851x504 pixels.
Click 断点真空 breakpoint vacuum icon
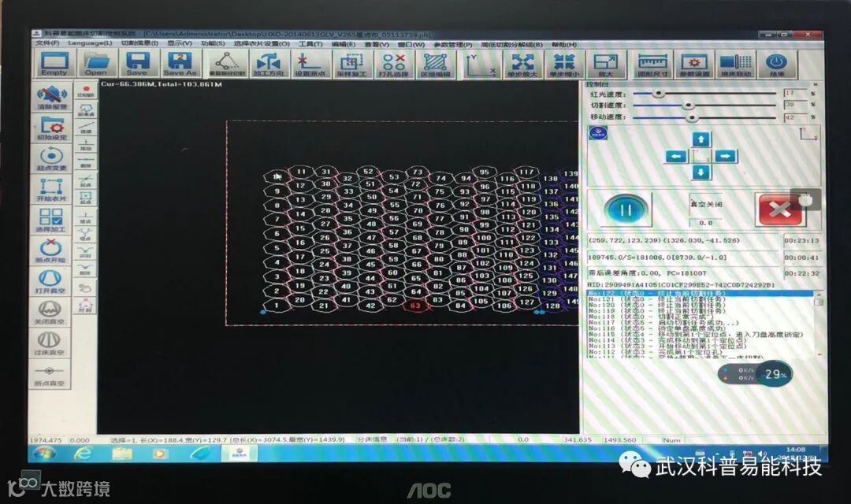50,375
